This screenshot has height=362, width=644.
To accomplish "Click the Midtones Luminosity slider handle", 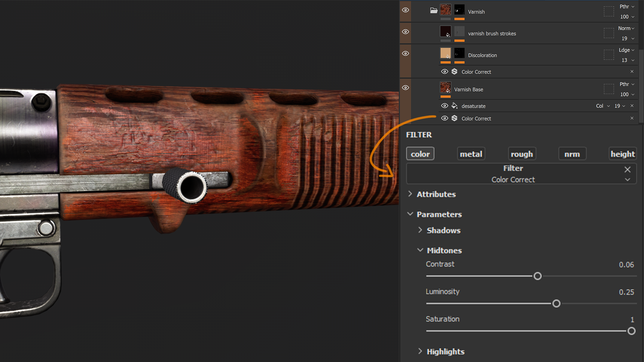I will (556, 304).
